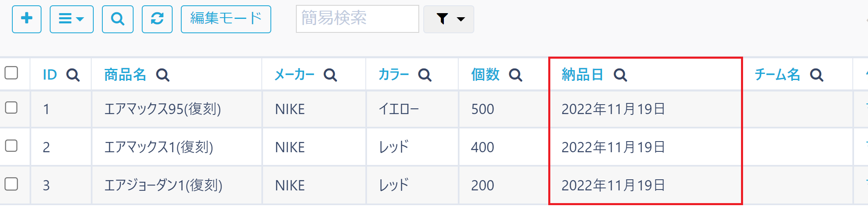Click search icon beside カラー column

point(425,75)
